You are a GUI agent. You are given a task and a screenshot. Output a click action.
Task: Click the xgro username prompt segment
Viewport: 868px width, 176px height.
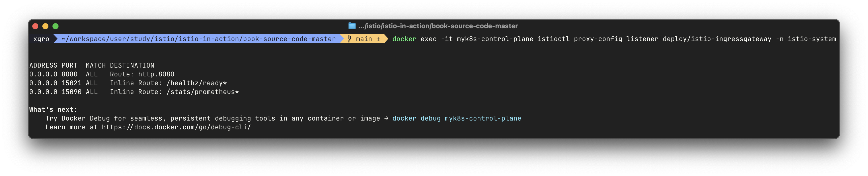[x=41, y=39]
